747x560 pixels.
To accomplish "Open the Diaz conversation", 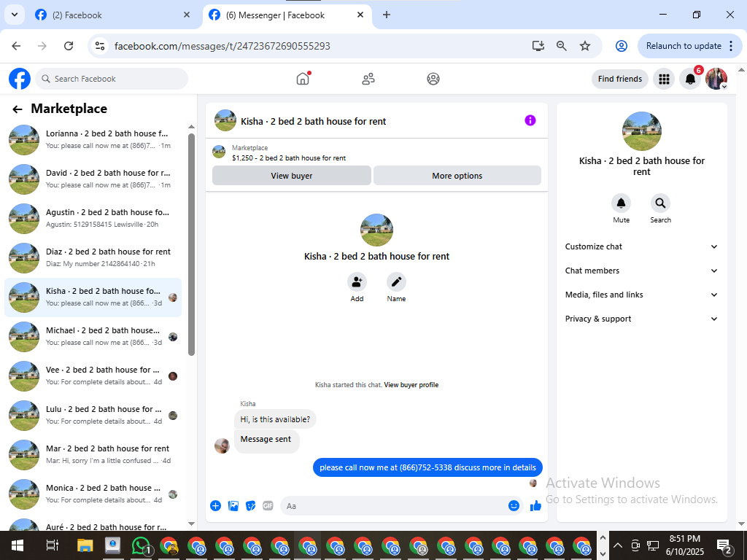I will click(x=93, y=258).
